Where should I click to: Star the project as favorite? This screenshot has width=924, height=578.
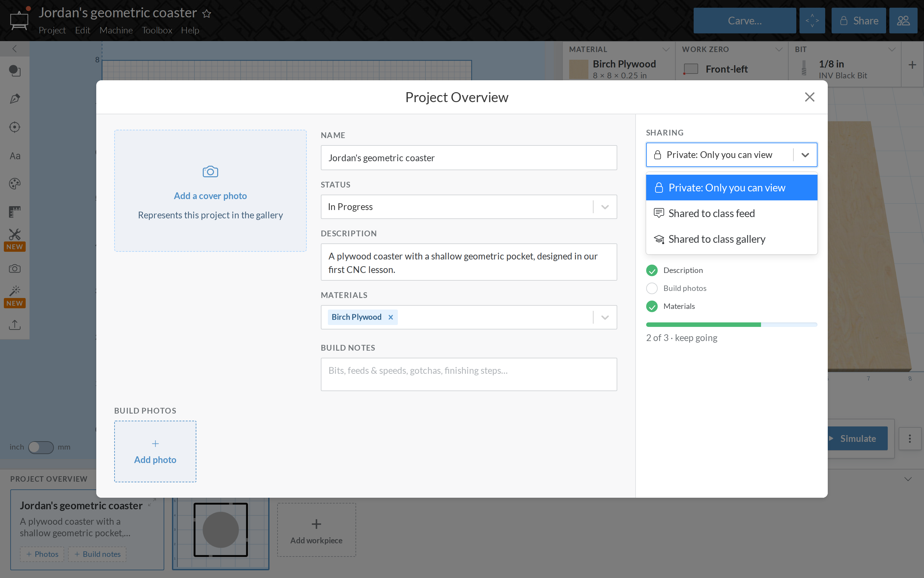(207, 14)
